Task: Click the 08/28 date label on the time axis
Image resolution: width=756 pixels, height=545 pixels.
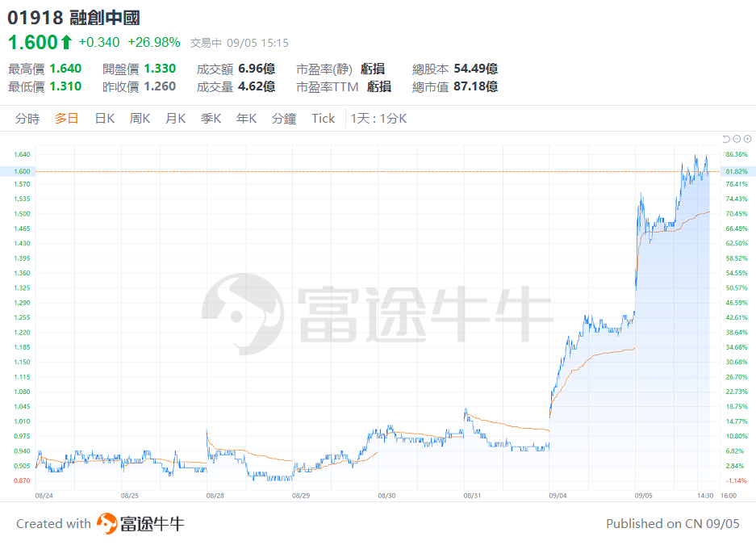Action: tap(215, 496)
